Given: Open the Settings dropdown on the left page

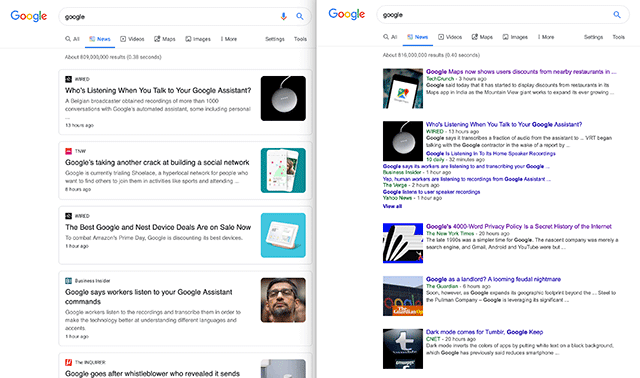Looking at the screenshot, I should point(275,39).
